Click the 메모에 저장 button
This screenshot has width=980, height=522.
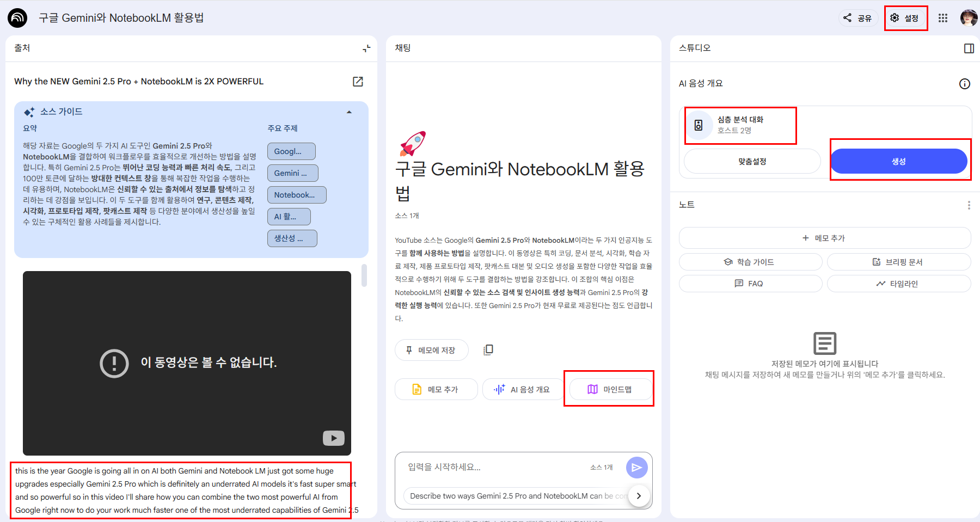[432, 350]
